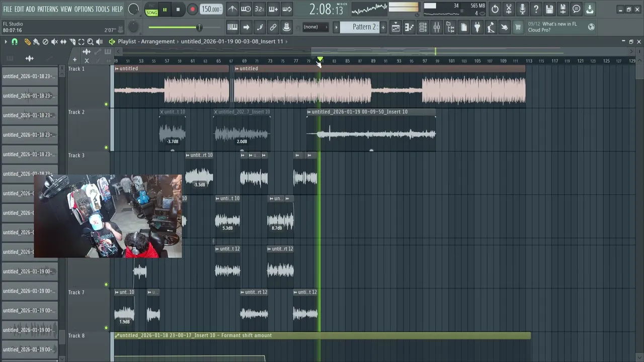Open the PATTERNS menu
644x362 pixels.
48,9
